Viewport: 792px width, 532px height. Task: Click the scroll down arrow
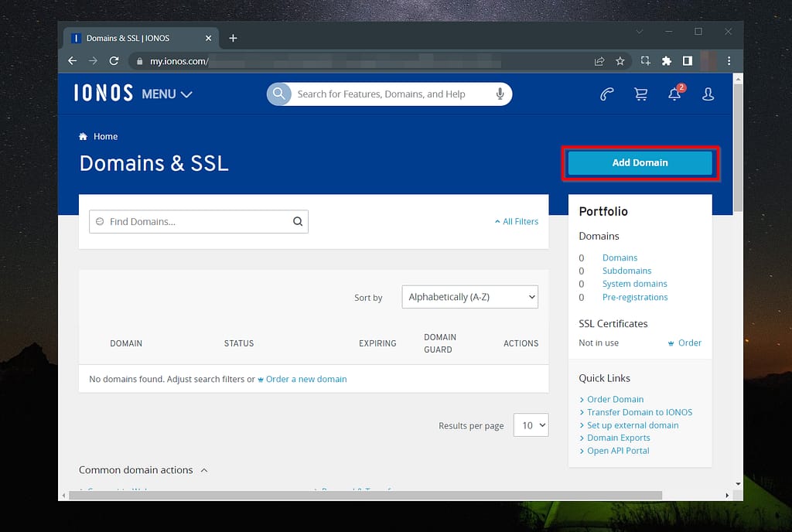click(x=738, y=483)
